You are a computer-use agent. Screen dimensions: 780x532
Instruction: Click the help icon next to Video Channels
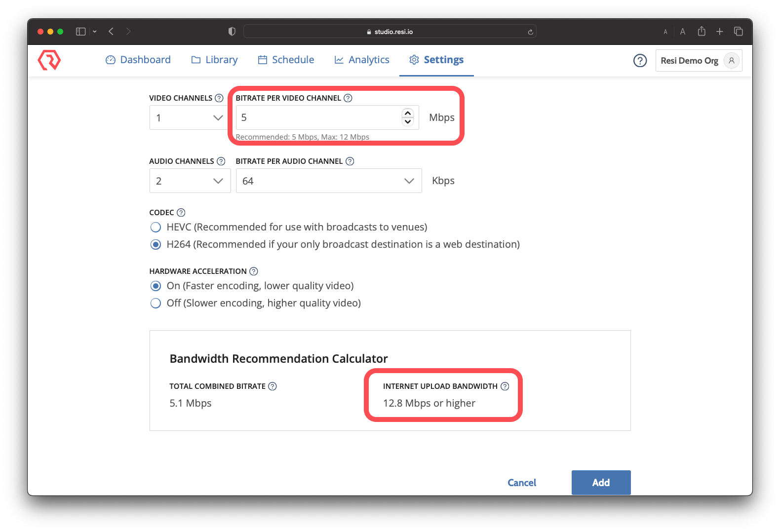click(x=219, y=98)
